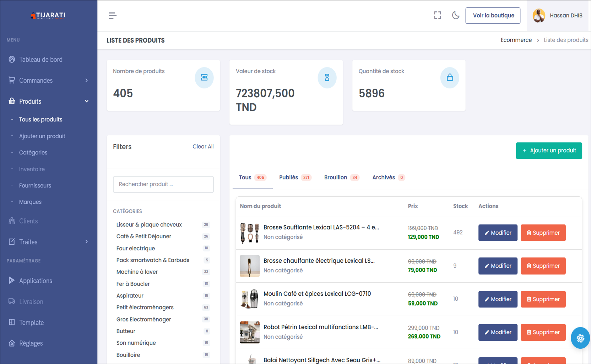The width and height of the screenshot is (591, 364).
Task: Filter by Petit électroménagers category
Action: tap(163, 308)
